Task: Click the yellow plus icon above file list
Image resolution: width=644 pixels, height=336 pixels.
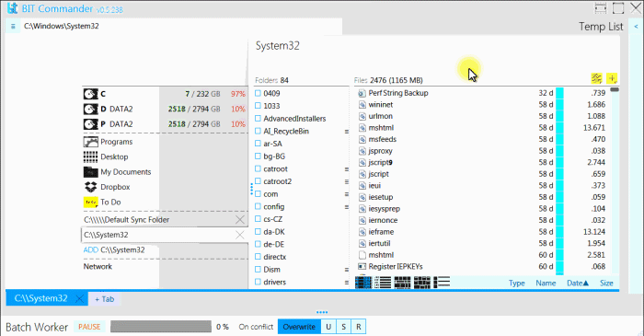Action: tap(612, 78)
